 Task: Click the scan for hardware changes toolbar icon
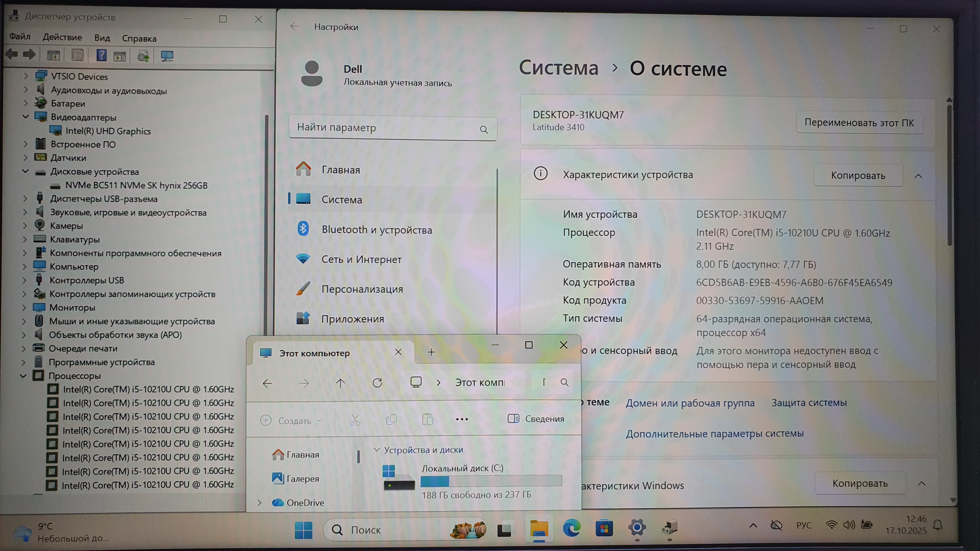[167, 56]
